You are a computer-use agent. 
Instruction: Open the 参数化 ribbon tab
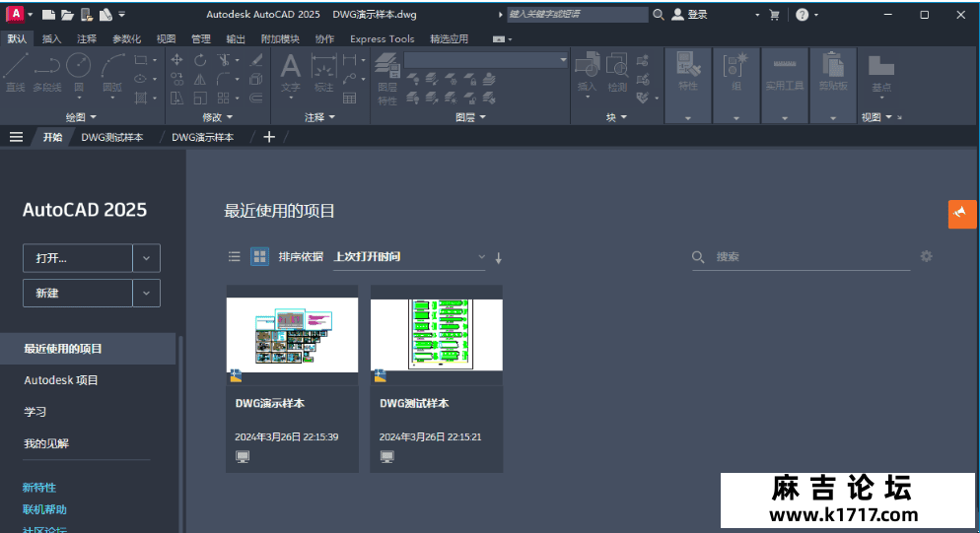(x=126, y=38)
